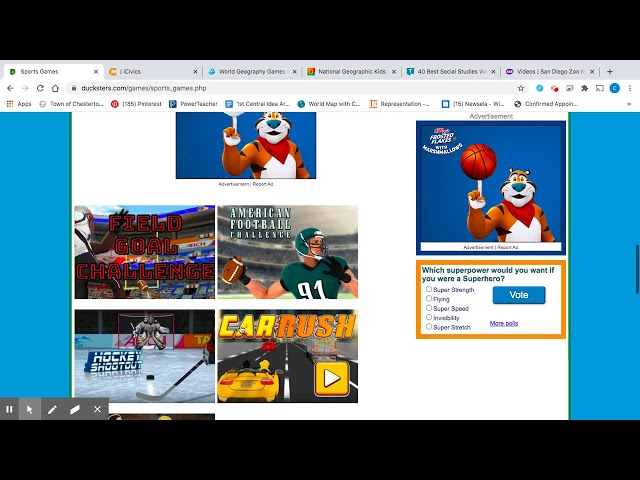Image resolution: width=640 pixels, height=480 pixels.
Task: Open the World Map bookmark
Action: click(329, 104)
